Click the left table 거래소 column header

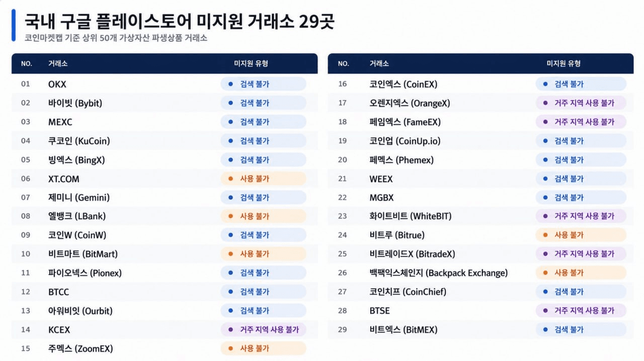pos(58,64)
